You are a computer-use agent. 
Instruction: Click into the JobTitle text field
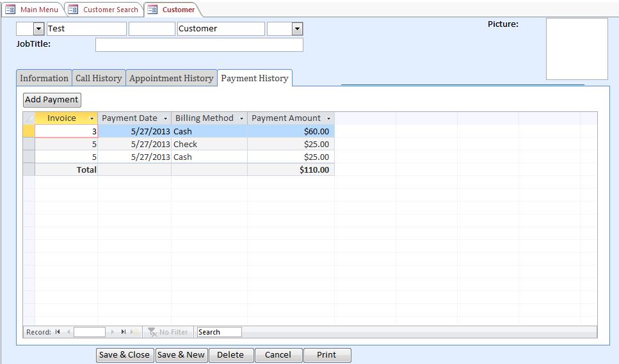point(199,45)
